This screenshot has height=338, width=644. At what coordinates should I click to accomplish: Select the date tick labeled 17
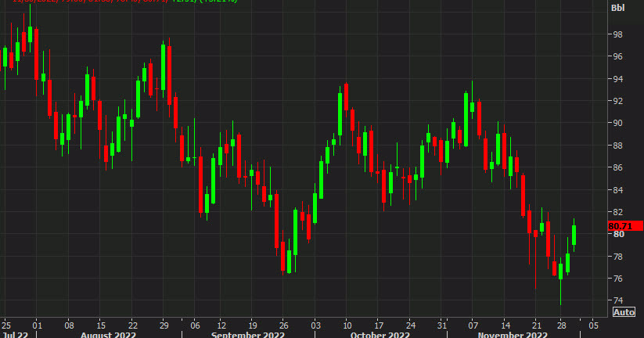(379, 325)
